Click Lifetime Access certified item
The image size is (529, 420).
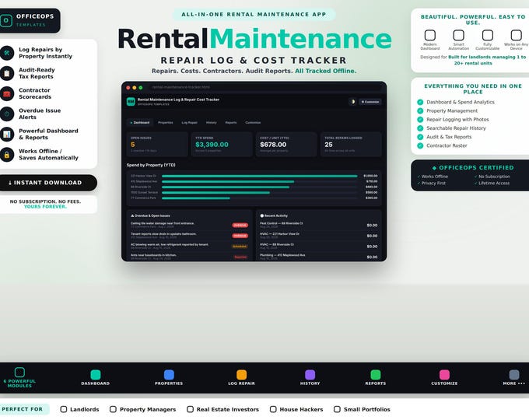[x=492, y=184]
